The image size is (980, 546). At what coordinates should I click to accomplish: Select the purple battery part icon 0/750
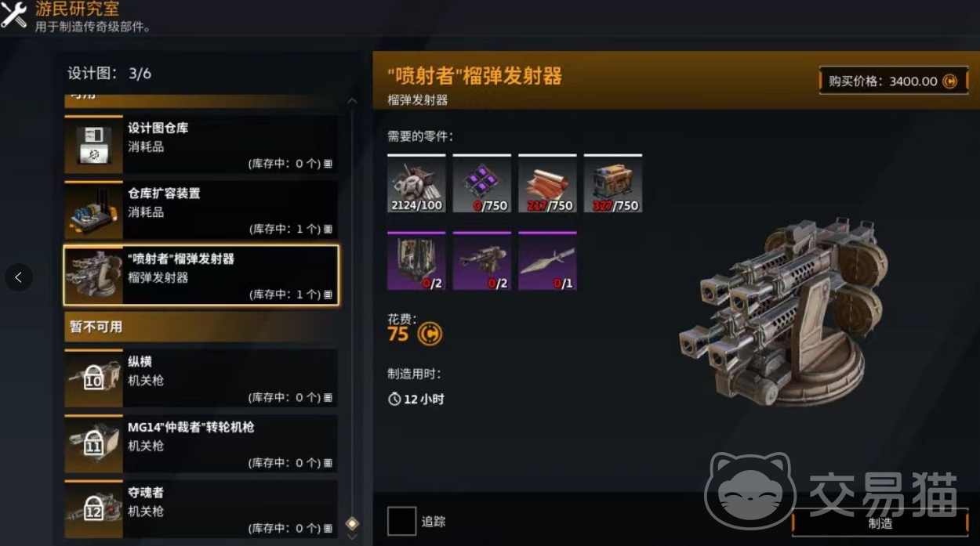(x=481, y=183)
